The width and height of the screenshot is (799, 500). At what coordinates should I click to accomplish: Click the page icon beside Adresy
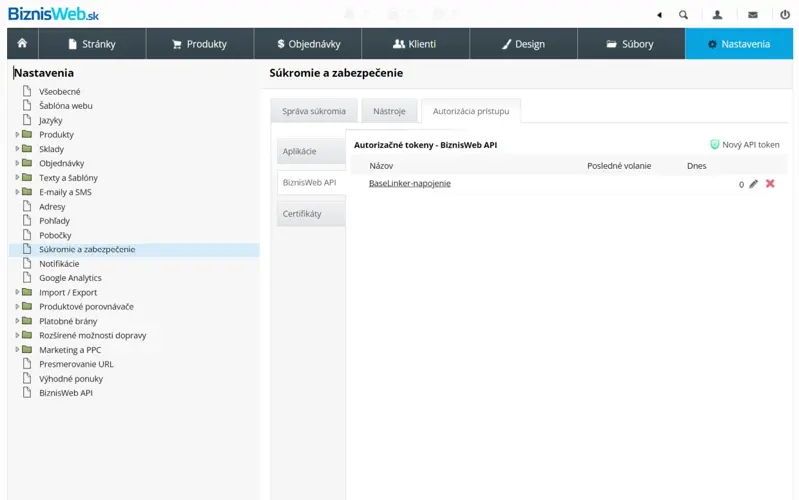pyautogui.click(x=27, y=206)
